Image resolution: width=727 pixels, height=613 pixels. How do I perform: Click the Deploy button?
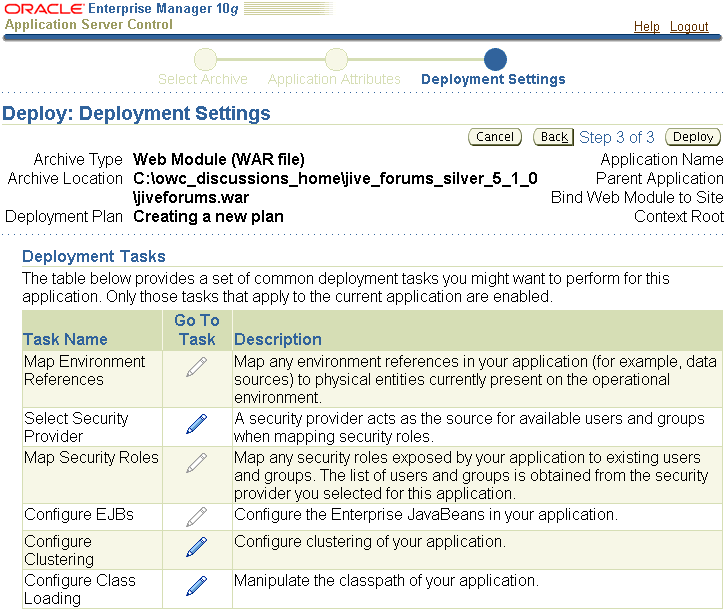[x=693, y=137]
